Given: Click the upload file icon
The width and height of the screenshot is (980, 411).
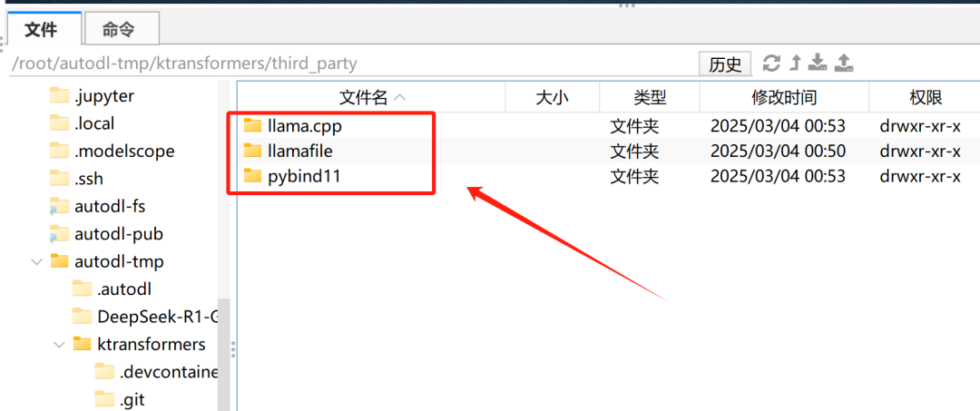Looking at the screenshot, I should point(844,63).
